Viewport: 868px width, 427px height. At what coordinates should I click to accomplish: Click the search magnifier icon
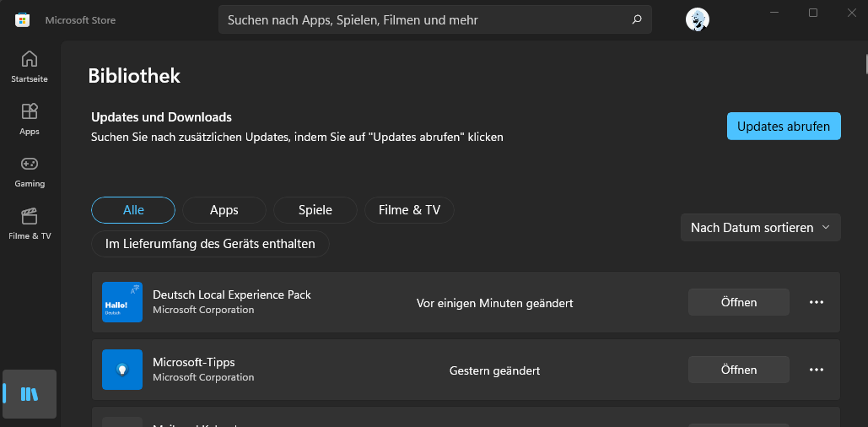click(x=637, y=19)
